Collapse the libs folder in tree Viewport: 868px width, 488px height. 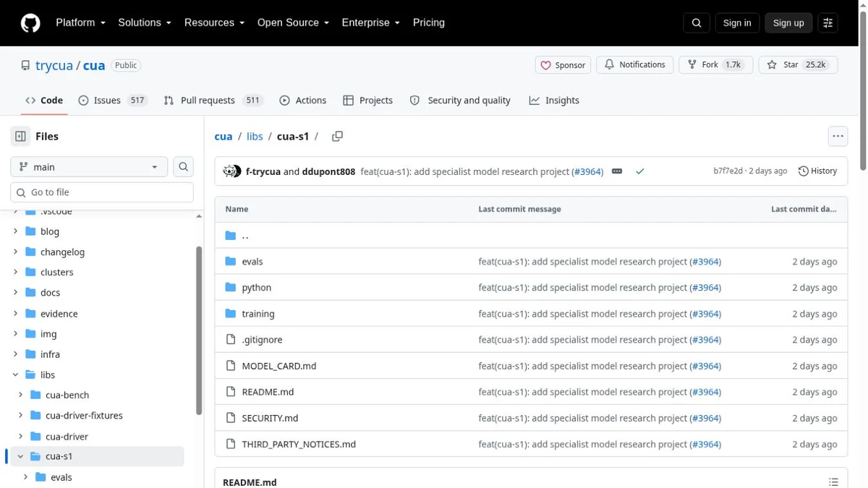click(15, 374)
